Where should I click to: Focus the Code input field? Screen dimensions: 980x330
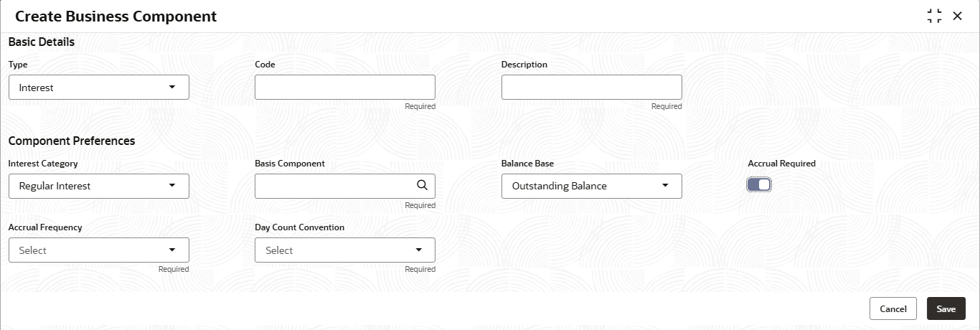point(345,87)
